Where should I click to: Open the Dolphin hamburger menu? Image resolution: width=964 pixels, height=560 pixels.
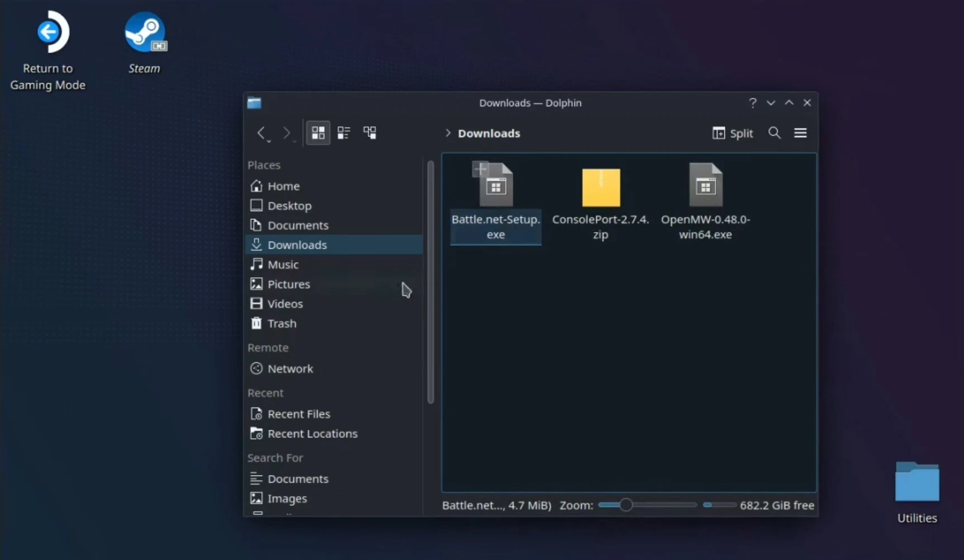point(800,133)
